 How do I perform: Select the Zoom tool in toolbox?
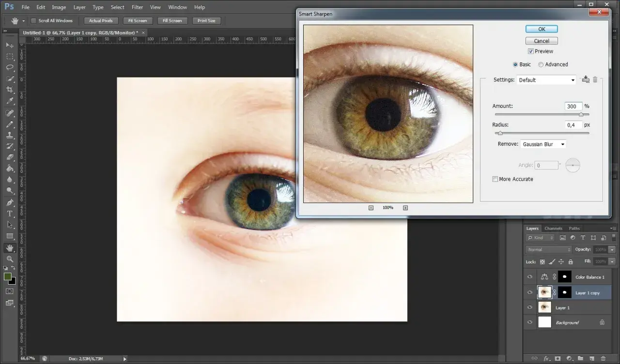pos(10,259)
